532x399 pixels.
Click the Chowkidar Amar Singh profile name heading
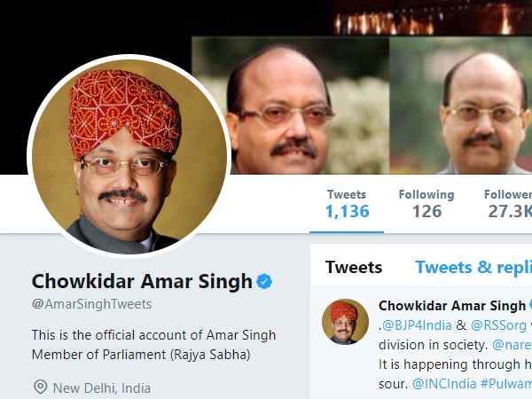142,281
